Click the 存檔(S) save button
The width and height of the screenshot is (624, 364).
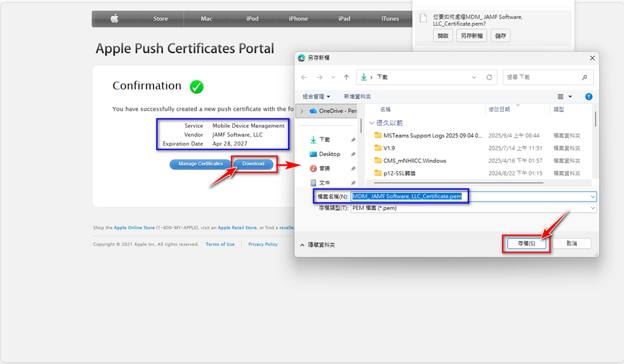(526, 243)
